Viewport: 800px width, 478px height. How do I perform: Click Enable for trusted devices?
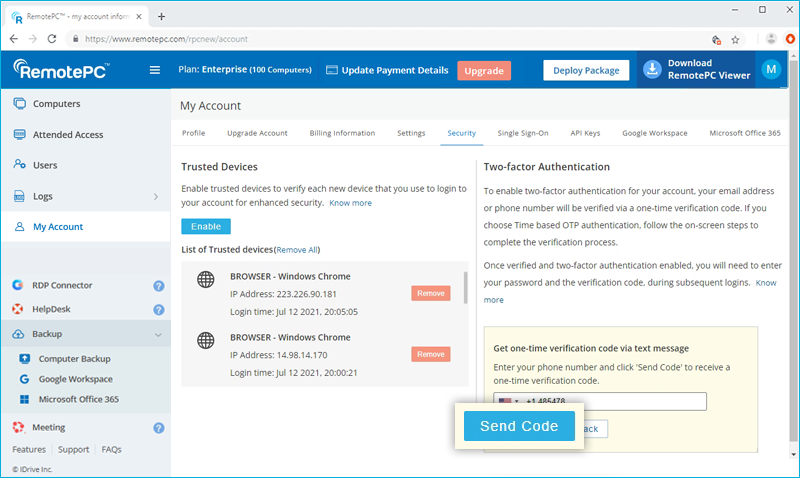[206, 226]
